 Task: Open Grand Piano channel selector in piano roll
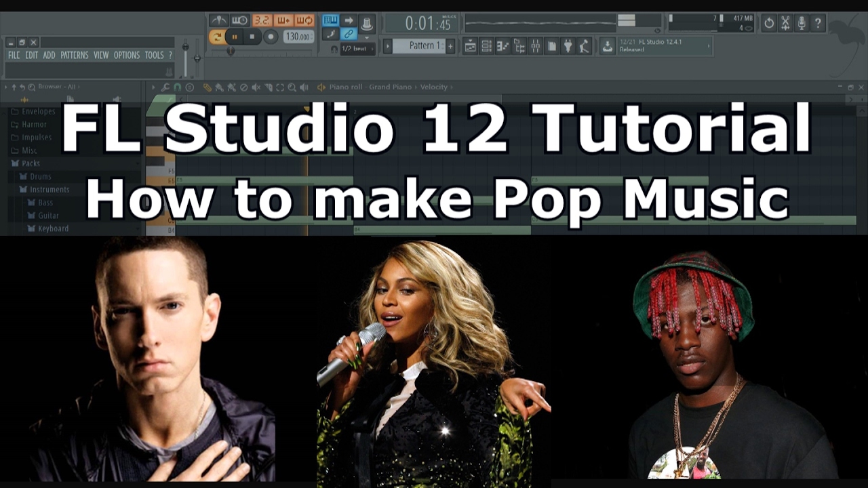pos(390,87)
